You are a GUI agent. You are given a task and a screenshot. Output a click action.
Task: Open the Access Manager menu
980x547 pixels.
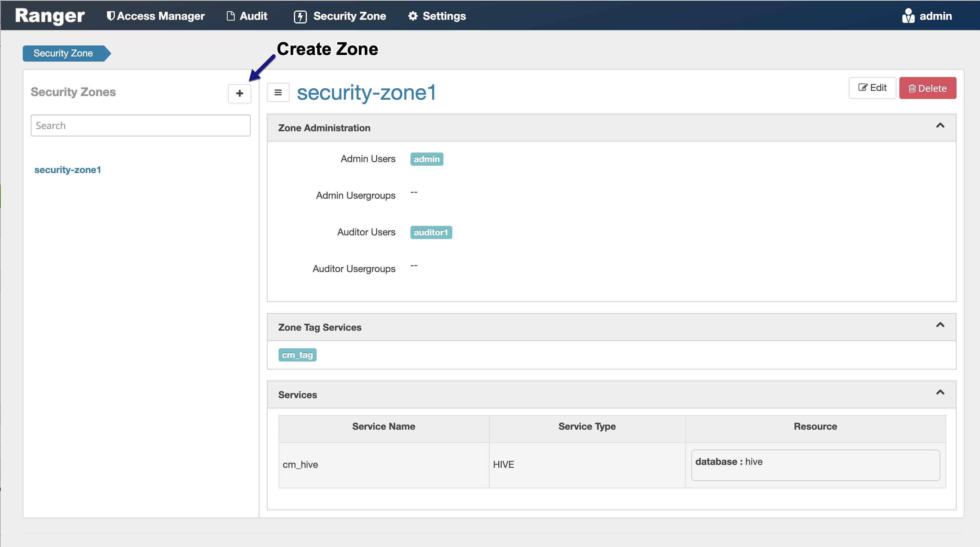pos(161,16)
